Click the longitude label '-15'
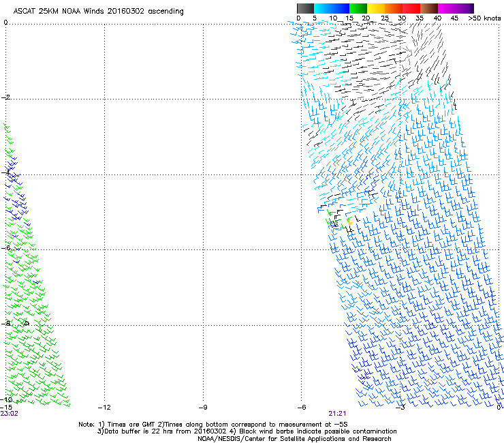Image resolution: width=504 pixels, height=443 pixels. [6, 408]
